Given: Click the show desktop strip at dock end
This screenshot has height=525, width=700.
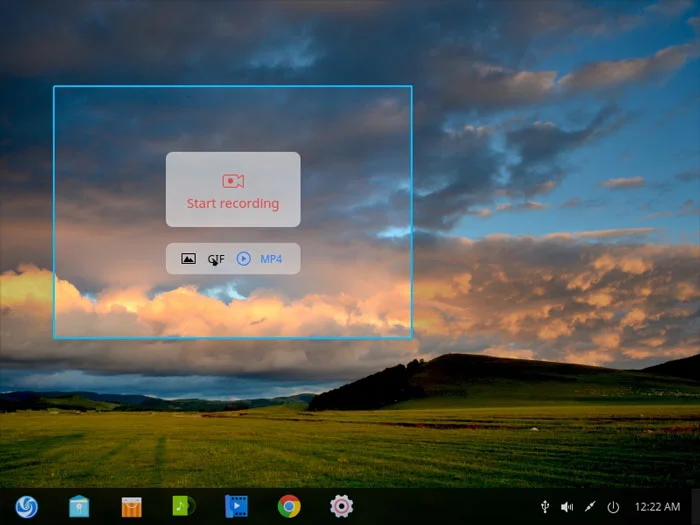Looking at the screenshot, I should click(x=696, y=506).
